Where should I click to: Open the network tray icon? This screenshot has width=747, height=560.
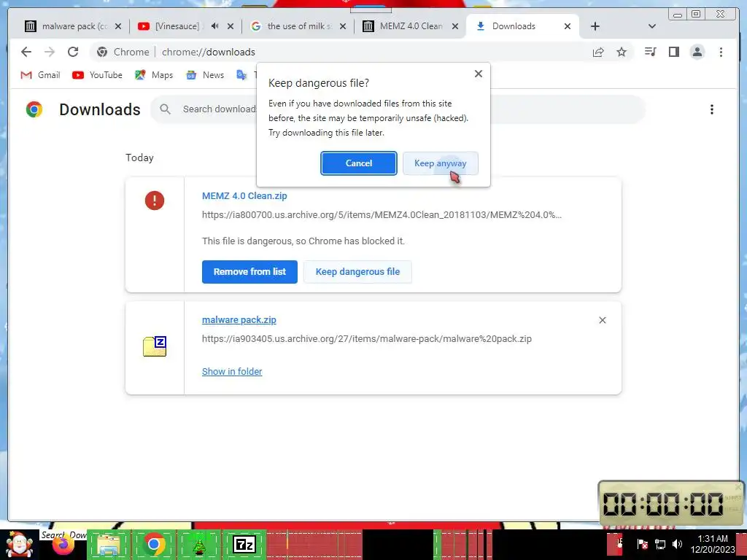(659, 544)
